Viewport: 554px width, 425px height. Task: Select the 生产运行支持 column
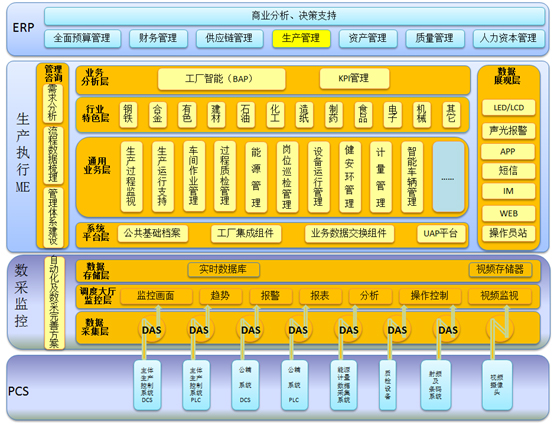coord(163,177)
